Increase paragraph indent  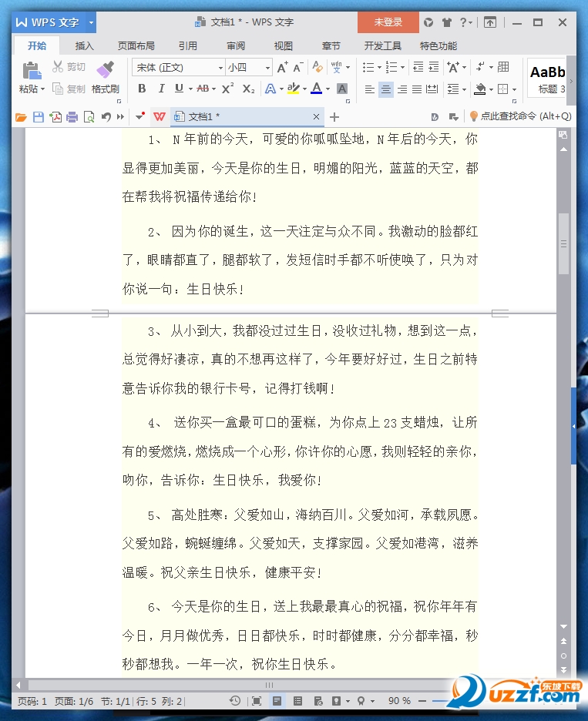pyautogui.click(x=434, y=67)
